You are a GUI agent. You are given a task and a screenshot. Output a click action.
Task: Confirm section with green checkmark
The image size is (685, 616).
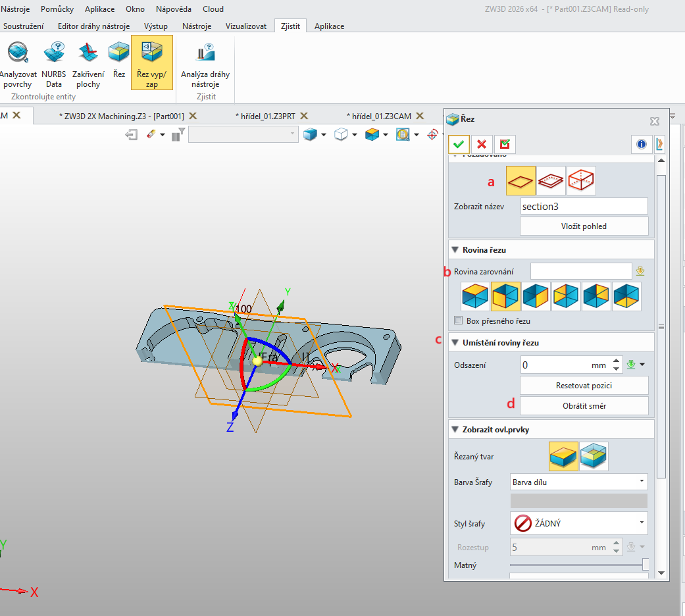coord(459,144)
